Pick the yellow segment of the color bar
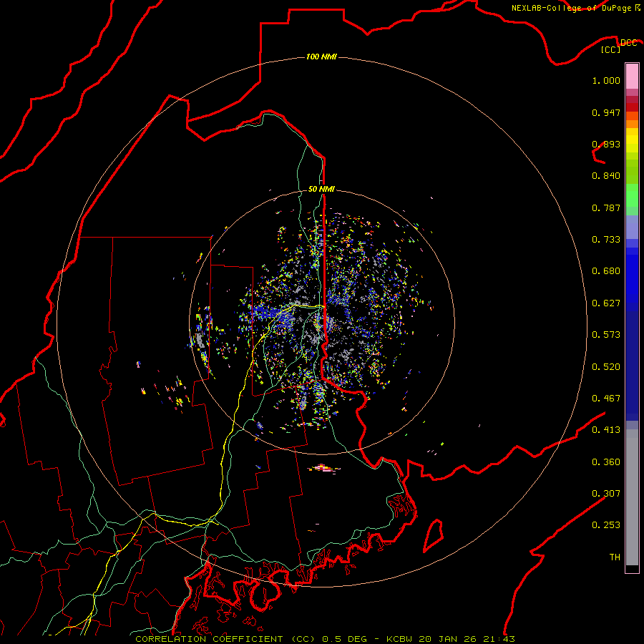This screenshot has height=644, width=644. click(632, 140)
